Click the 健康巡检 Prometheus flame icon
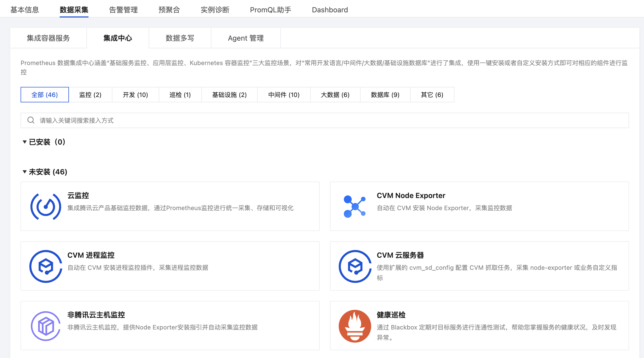This screenshot has width=644, height=358. (x=355, y=326)
